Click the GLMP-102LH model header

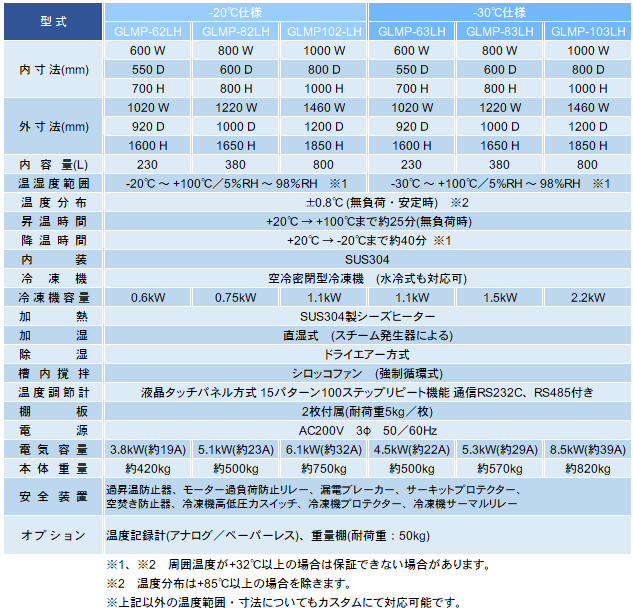pyautogui.click(x=323, y=31)
